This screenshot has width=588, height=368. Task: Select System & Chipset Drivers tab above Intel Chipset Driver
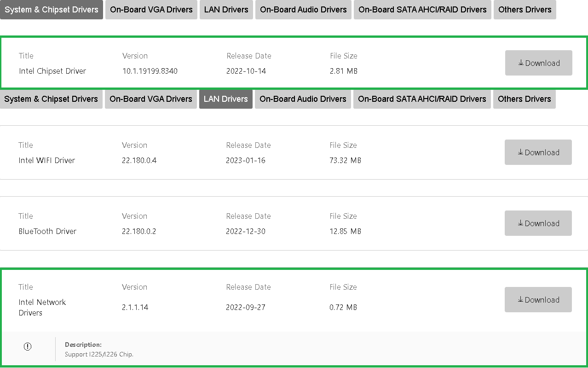(x=52, y=10)
